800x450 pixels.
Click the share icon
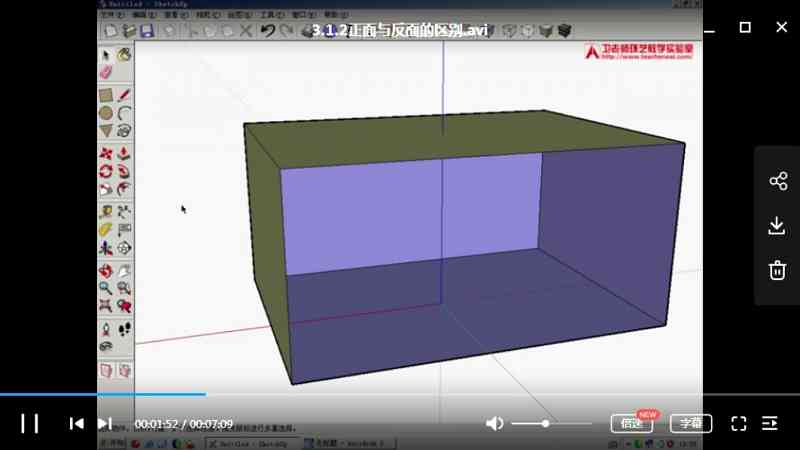pyautogui.click(x=777, y=181)
